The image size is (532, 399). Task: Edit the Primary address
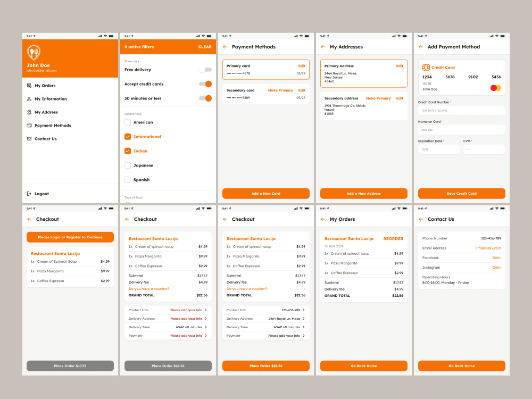point(400,66)
